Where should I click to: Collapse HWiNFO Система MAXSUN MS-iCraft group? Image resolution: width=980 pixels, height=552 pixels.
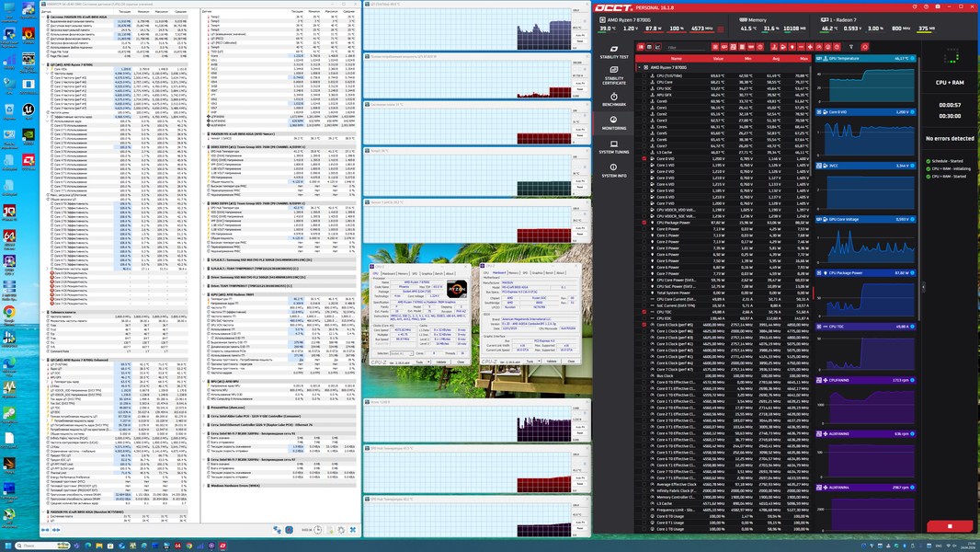tap(43, 17)
